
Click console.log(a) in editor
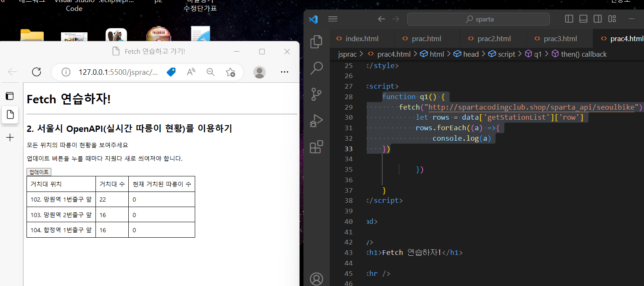point(462,138)
